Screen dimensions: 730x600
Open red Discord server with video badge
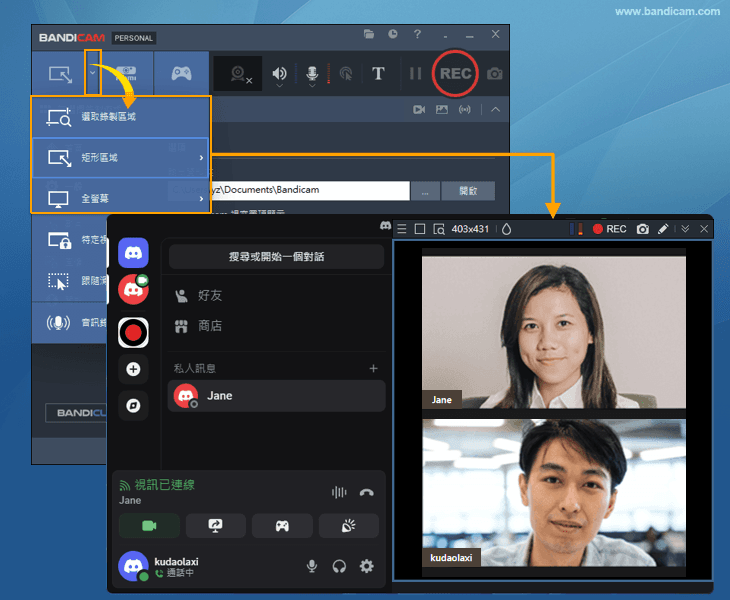133,290
